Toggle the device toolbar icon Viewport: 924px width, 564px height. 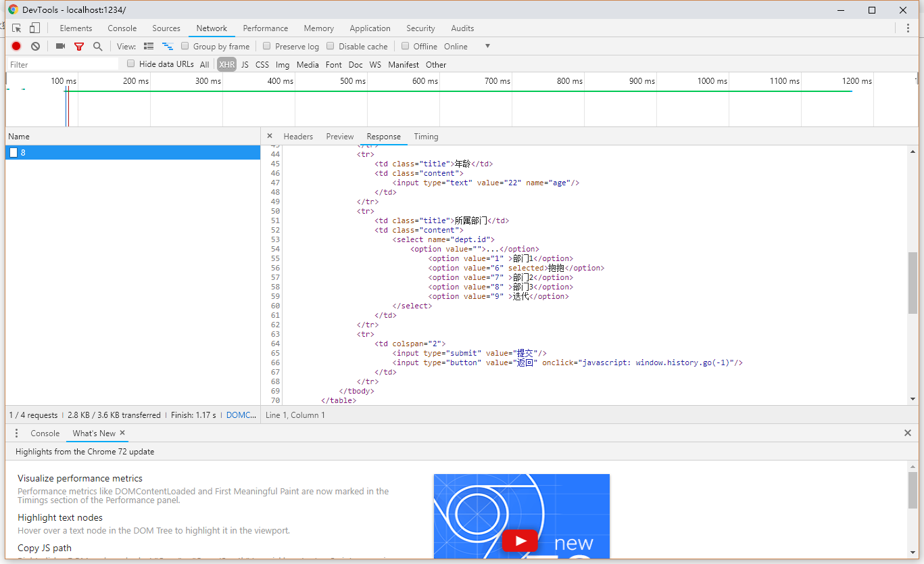click(x=34, y=28)
